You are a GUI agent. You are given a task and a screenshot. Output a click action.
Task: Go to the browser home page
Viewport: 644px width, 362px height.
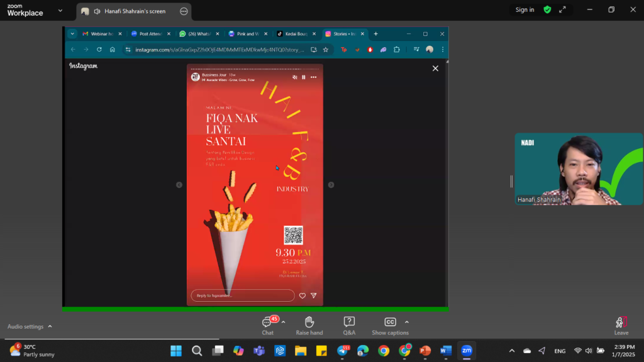click(x=112, y=50)
